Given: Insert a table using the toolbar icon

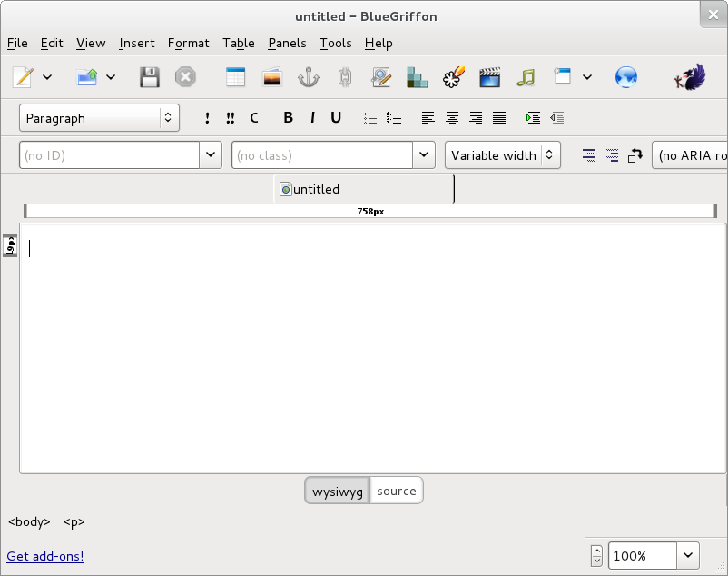Looking at the screenshot, I should point(235,77).
